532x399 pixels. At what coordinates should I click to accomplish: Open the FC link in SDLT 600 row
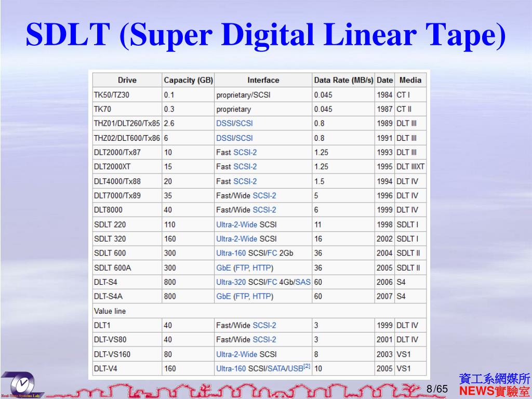[272, 253]
